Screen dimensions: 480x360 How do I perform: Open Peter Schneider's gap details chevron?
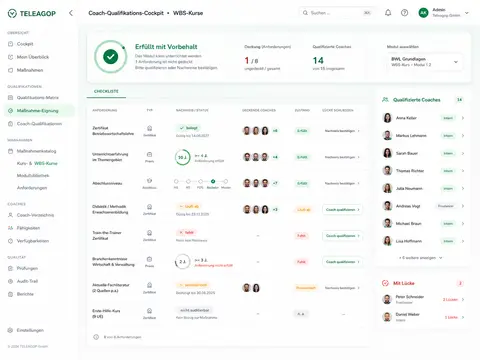pos(463,299)
